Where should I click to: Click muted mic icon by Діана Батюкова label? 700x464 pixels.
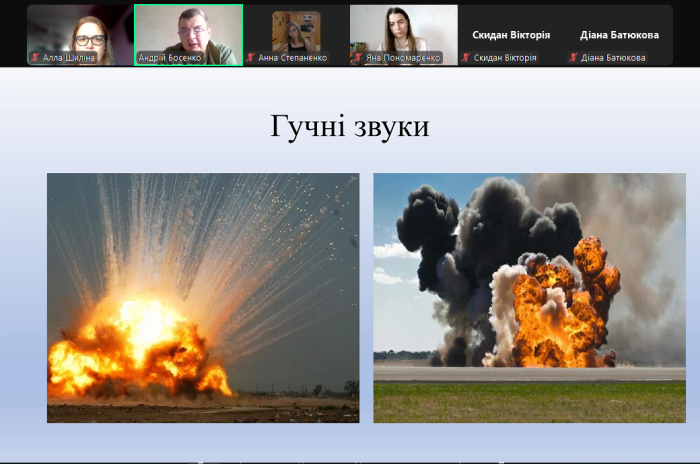click(x=573, y=58)
